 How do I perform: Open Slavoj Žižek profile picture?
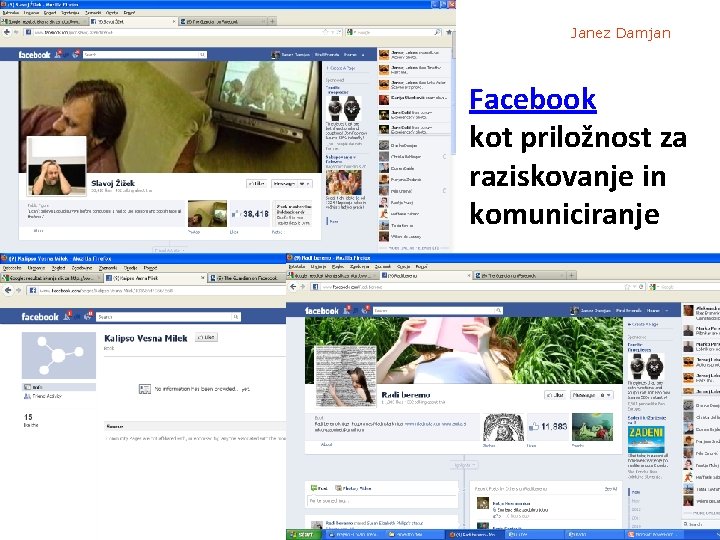click(x=56, y=166)
